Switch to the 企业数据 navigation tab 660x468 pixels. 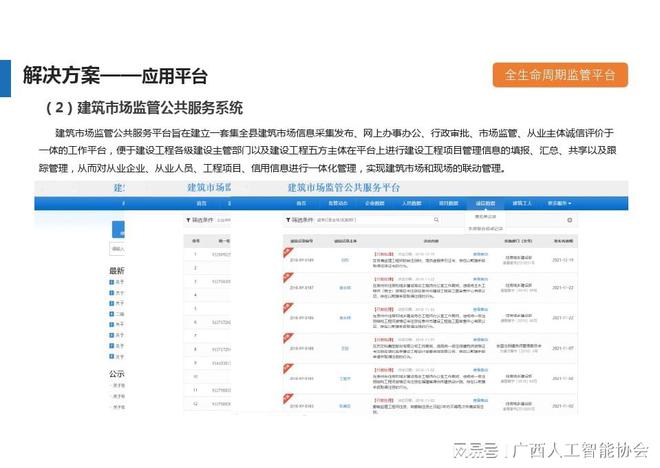pos(375,203)
